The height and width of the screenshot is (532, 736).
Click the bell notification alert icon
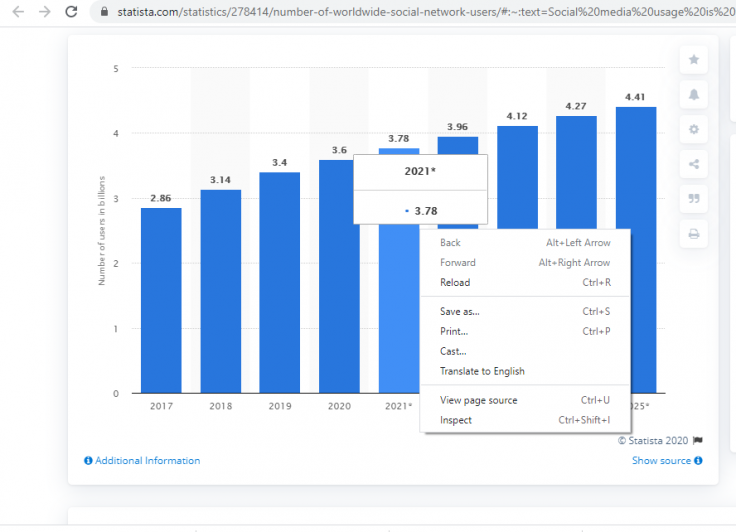(694, 94)
